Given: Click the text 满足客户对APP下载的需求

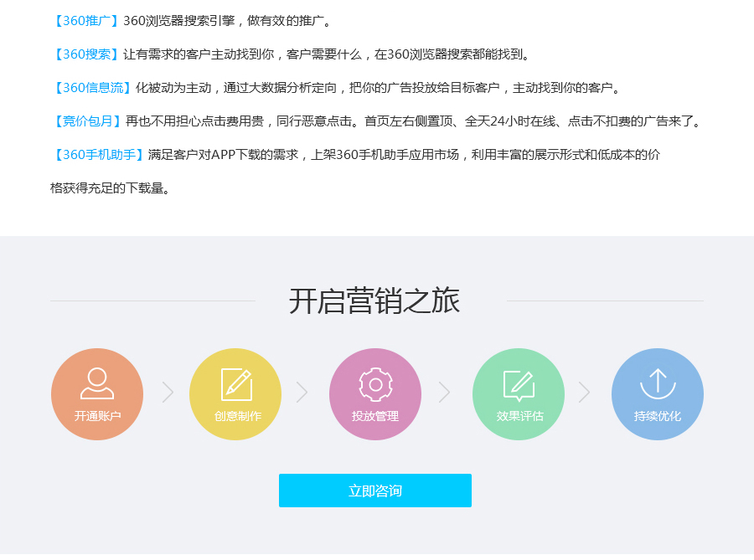Looking at the screenshot, I should (x=224, y=155).
